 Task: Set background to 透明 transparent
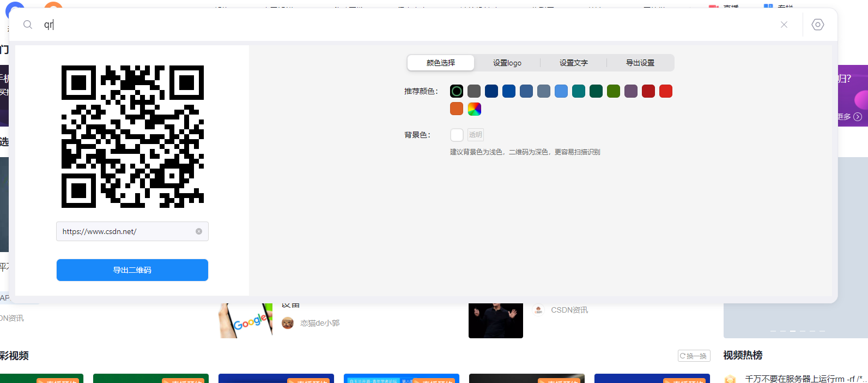476,135
